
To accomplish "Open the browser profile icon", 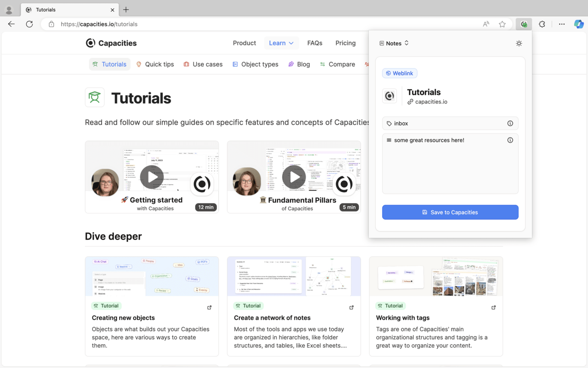I will [x=9, y=10].
